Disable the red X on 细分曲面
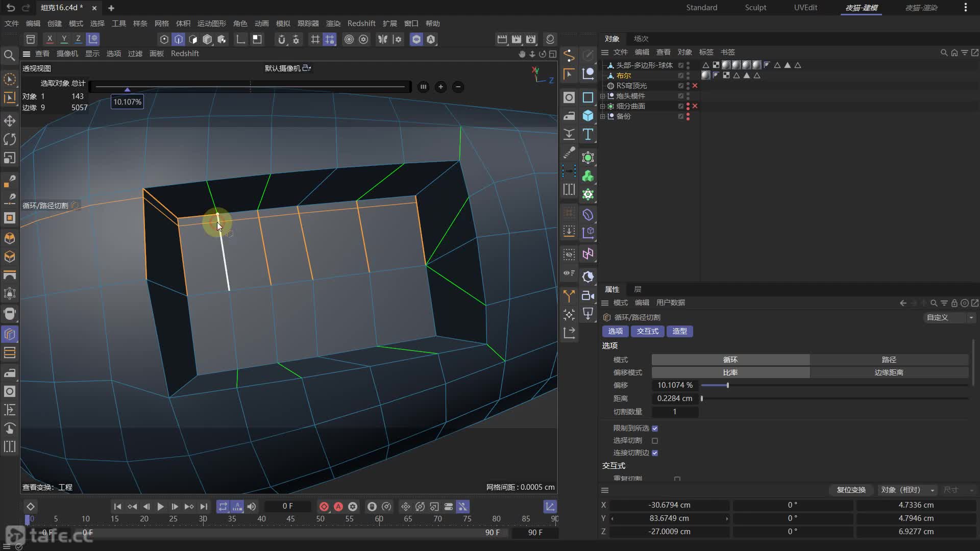The height and width of the screenshot is (551, 980). [695, 106]
